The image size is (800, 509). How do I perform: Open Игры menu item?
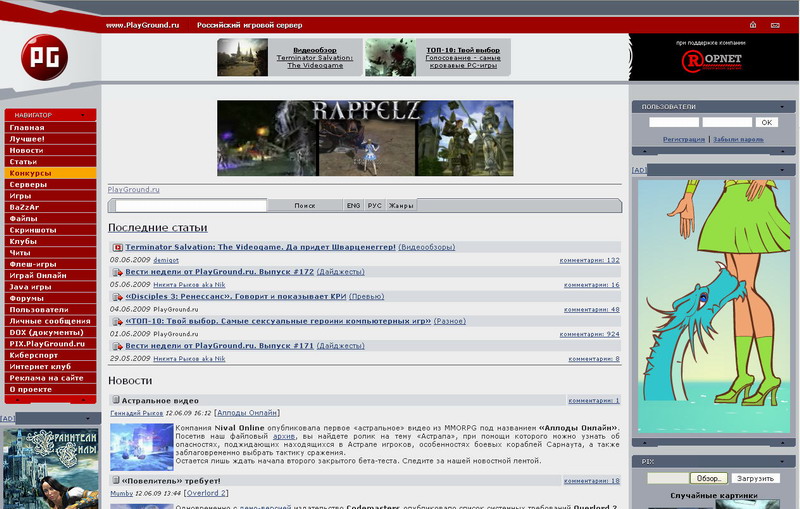point(51,196)
